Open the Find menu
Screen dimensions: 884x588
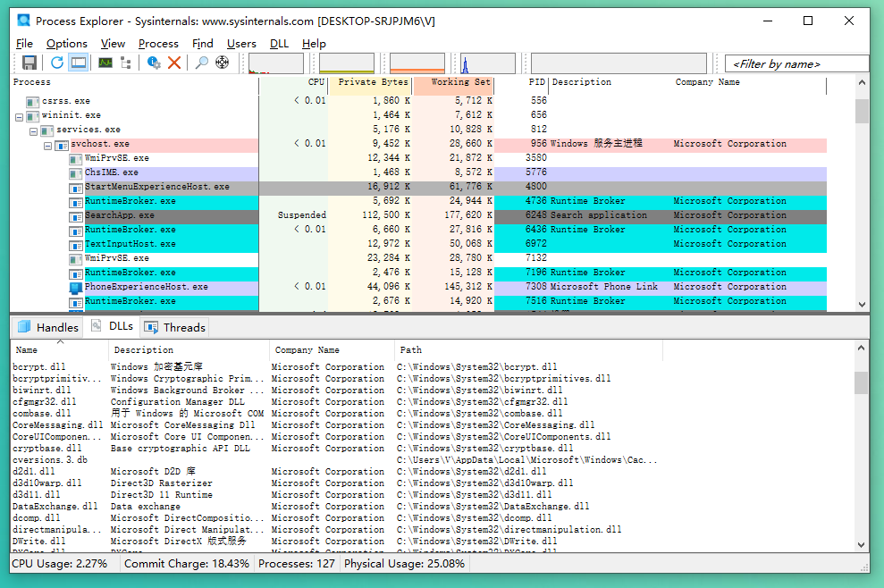tap(202, 44)
